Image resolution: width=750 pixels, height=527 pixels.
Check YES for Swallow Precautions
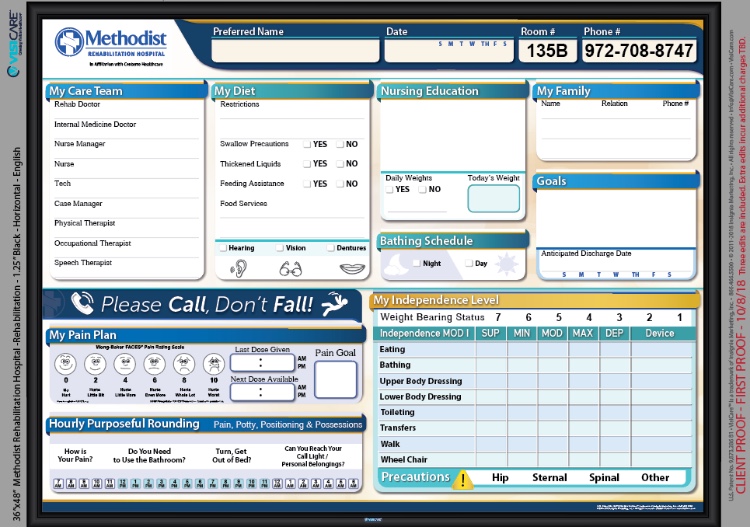(x=307, y=144)
